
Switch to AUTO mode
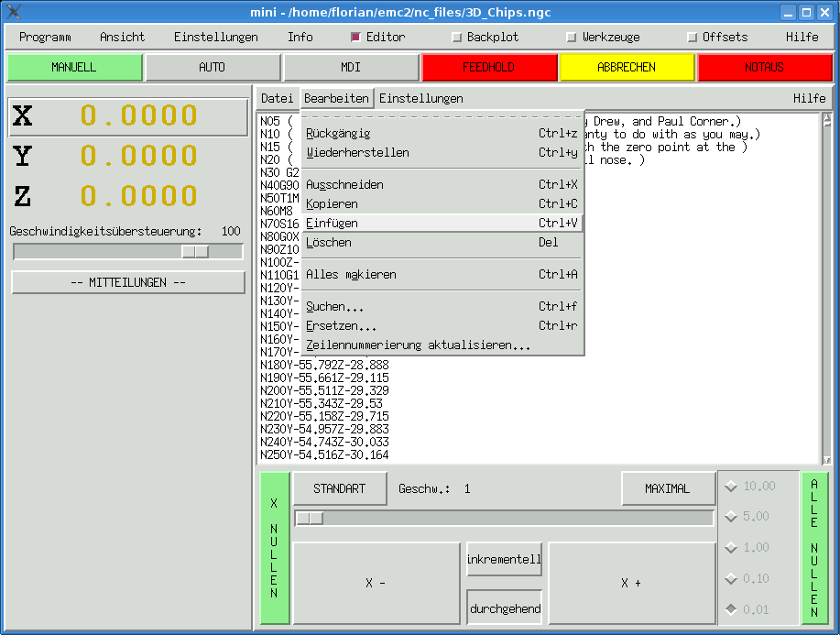point(213,68)
